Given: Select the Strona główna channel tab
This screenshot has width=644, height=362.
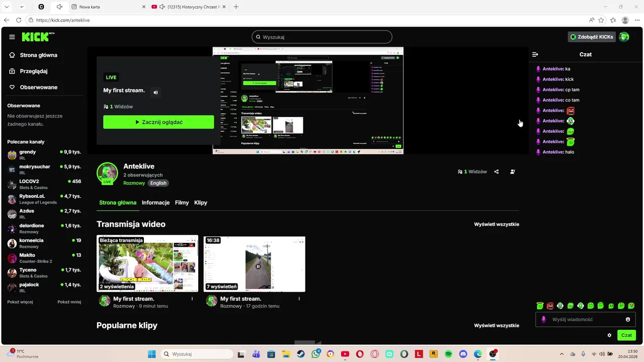Looking at the screenshot, I should click(118, 203).
